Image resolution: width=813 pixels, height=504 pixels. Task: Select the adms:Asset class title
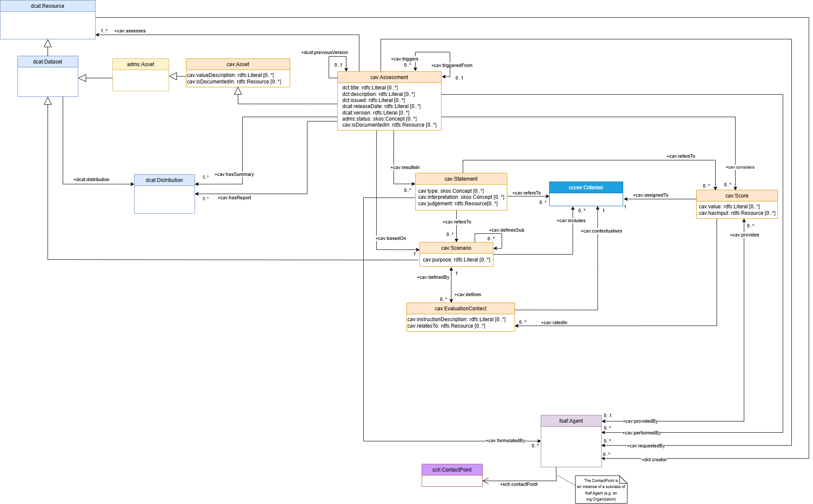(141, 64)
